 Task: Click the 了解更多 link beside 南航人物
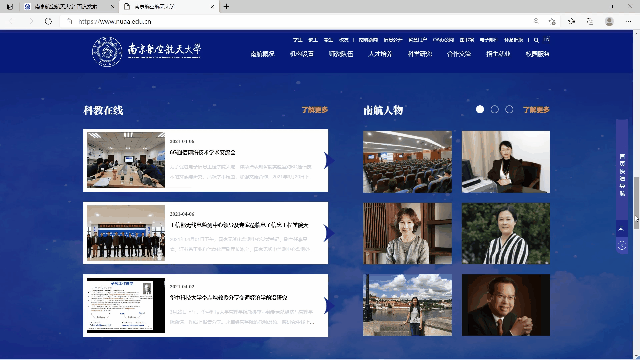tap(536, 110)
